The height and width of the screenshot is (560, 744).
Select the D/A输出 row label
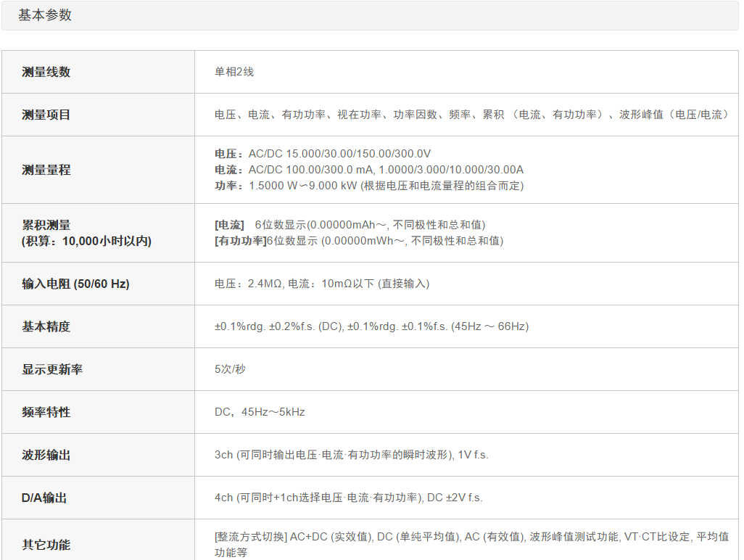(44, 498)
